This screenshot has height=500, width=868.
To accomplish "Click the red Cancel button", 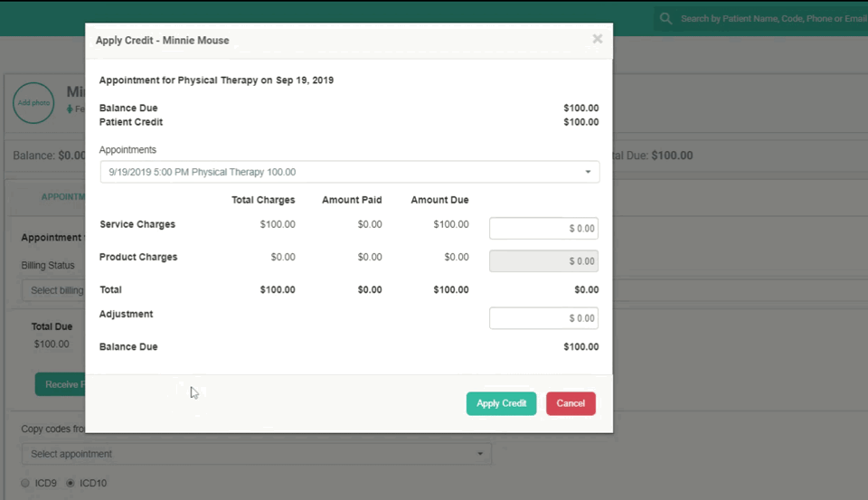I will click(571, 403).
